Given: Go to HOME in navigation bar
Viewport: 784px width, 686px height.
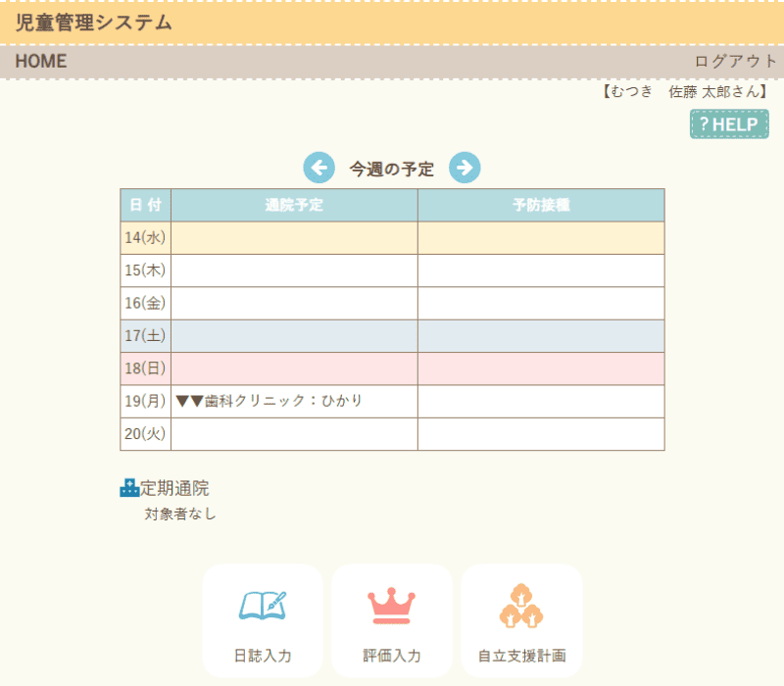Looking at the screenshot, I should [x=41, y=61].
